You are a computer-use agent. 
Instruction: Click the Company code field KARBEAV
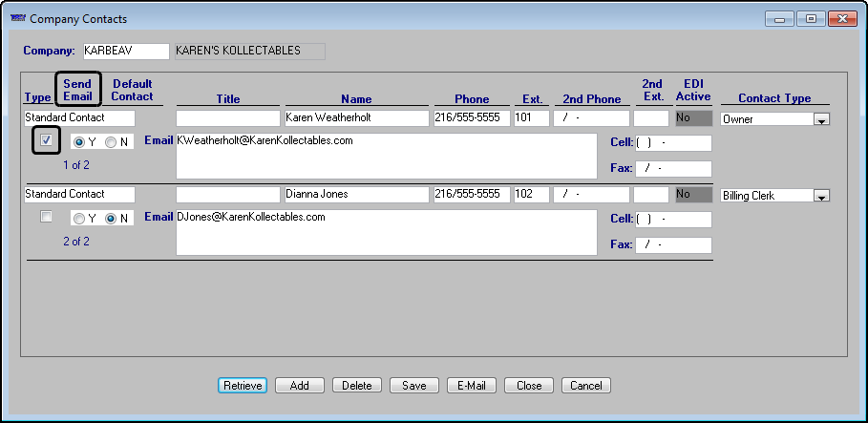coord(126,51)
